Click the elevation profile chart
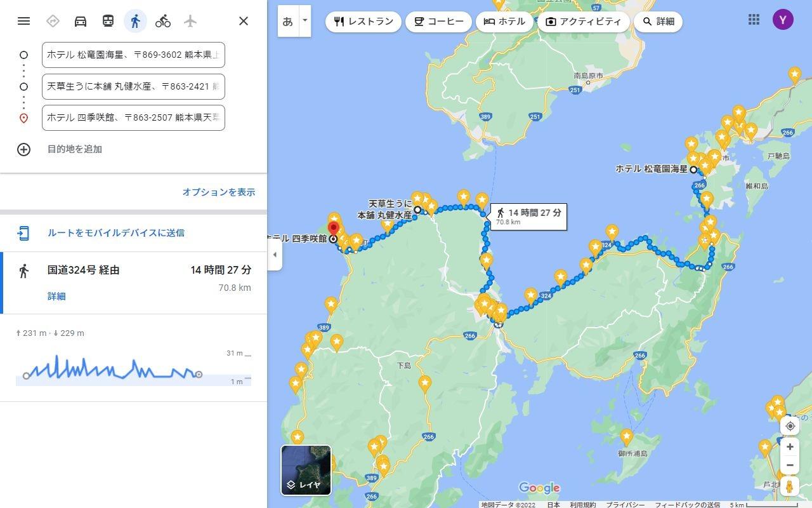The height and width of the screenshot is (508, 812). tap(133, 368)
